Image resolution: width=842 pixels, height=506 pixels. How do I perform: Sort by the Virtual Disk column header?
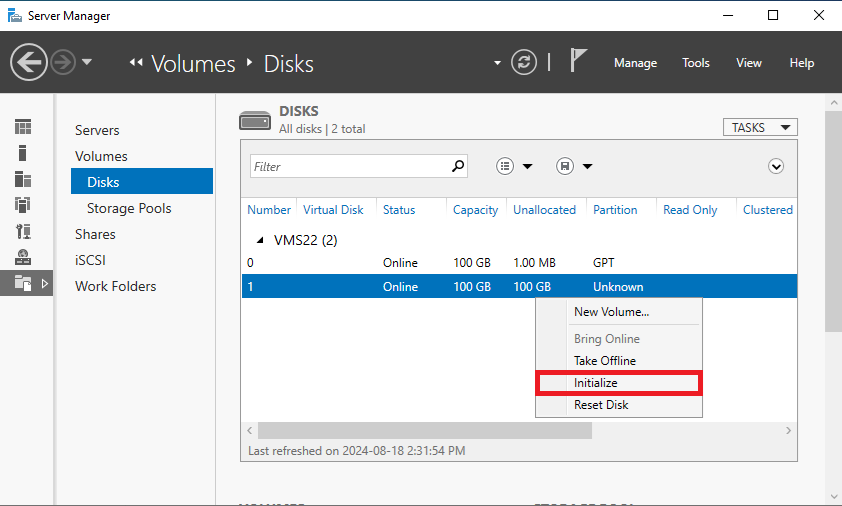(333, 210)
